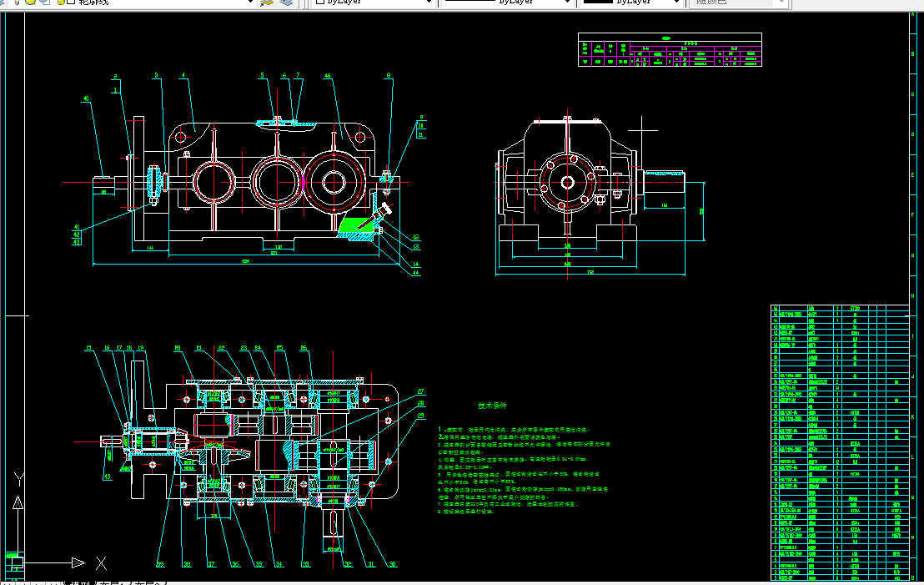Select part balloon number 38 below plan view
The image size is (924, 585).
tap(187, 564)
